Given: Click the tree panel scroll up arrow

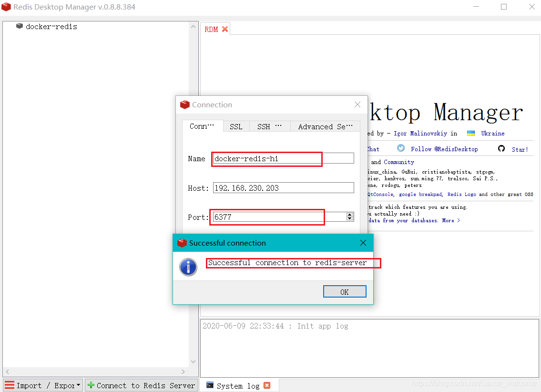Looking at the screenshot, I should click(193, 27).
